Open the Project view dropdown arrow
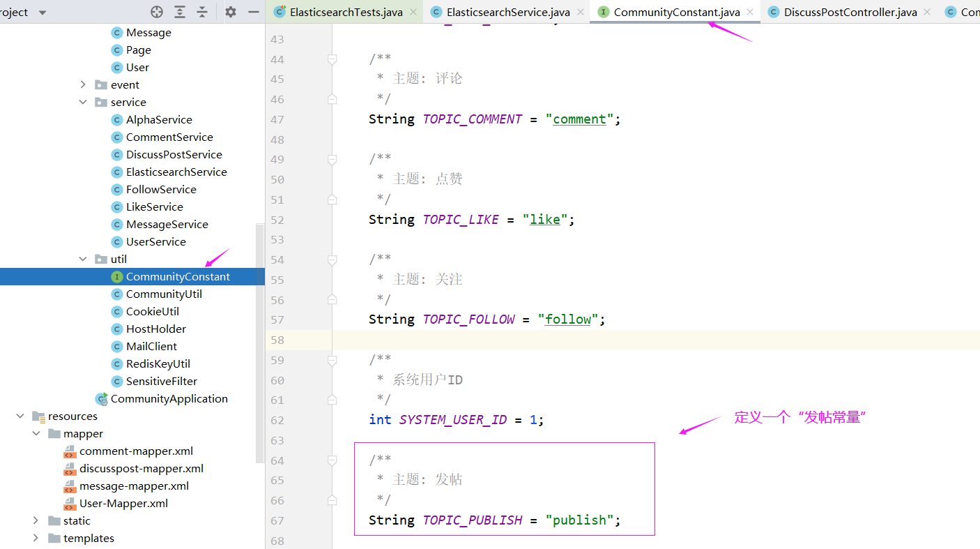 click(43, 13)
